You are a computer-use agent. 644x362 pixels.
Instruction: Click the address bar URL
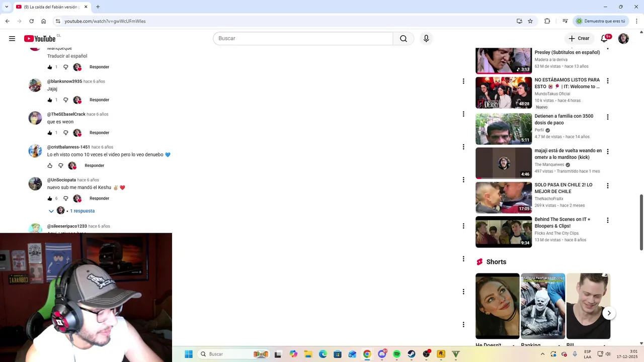coord(105,21)
